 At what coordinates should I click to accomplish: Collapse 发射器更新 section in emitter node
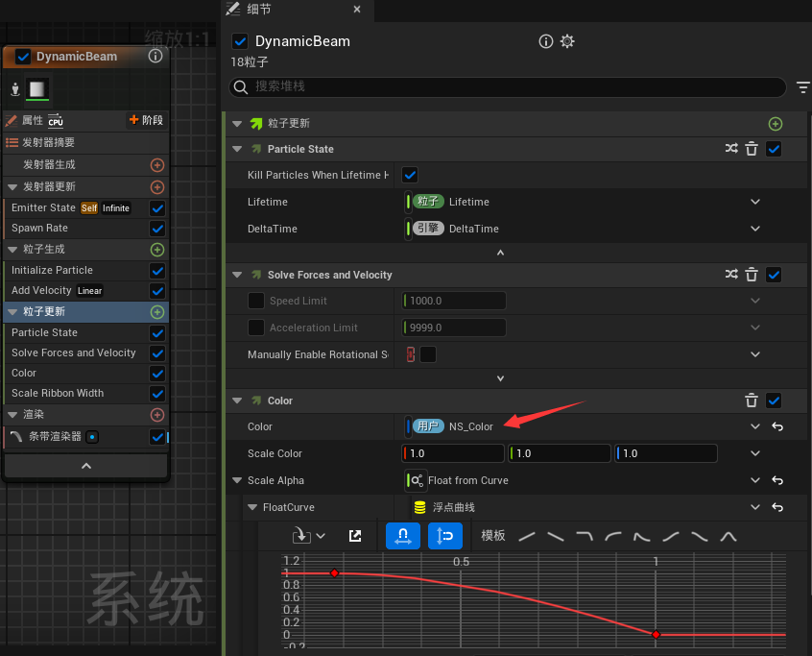[x=12, y=186]
